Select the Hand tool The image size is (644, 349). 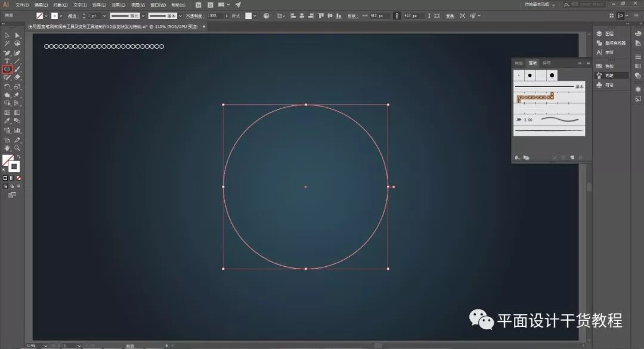tap(7, 148)
